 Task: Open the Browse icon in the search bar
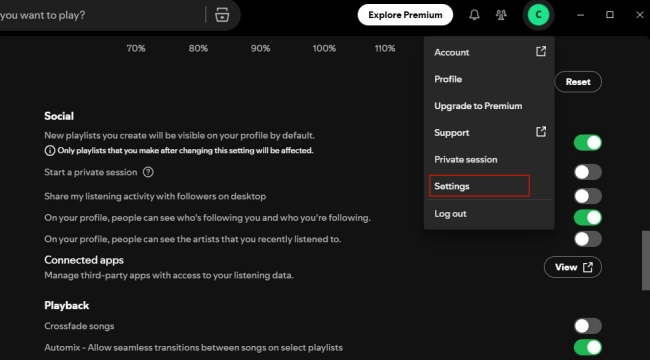coord(222,15)
